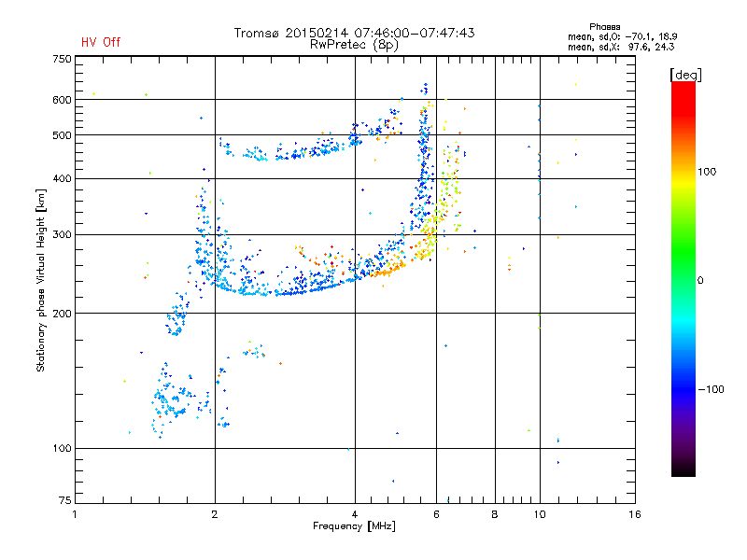Click the '200' y-axis tick label
This screenshot has width=747, height=560.
(62, 314)
